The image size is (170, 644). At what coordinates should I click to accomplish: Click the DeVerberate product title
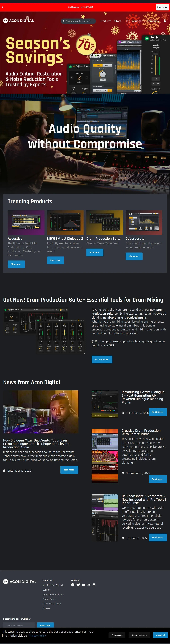coord(135,238)
